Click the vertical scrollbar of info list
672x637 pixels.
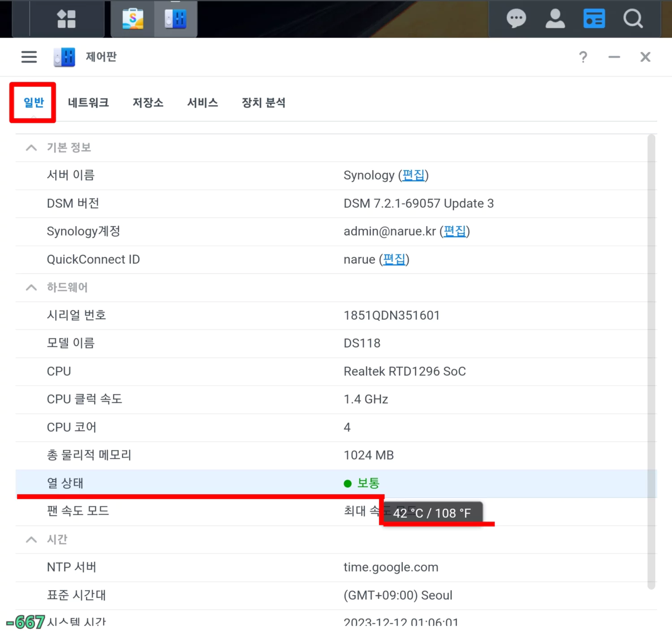tap(651, 362)
